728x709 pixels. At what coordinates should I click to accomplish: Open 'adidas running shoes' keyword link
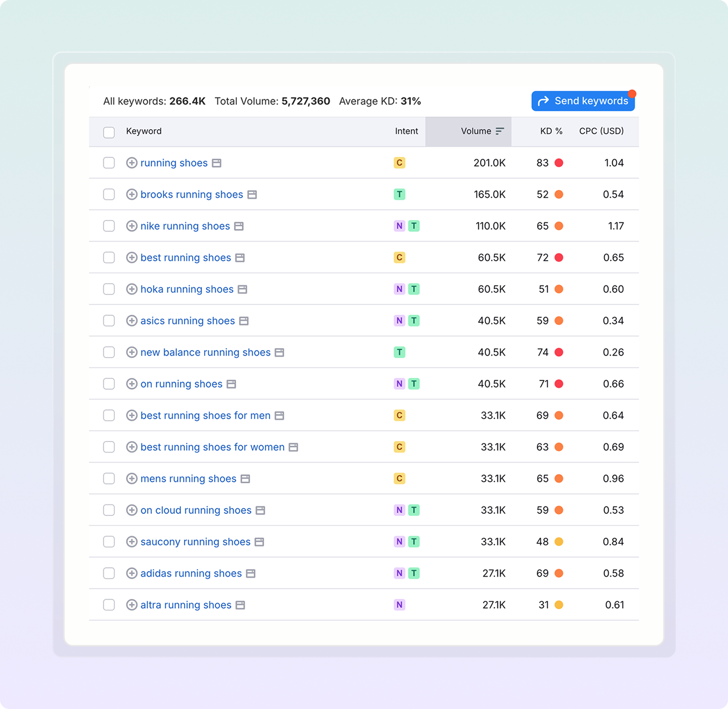[191, 573]
